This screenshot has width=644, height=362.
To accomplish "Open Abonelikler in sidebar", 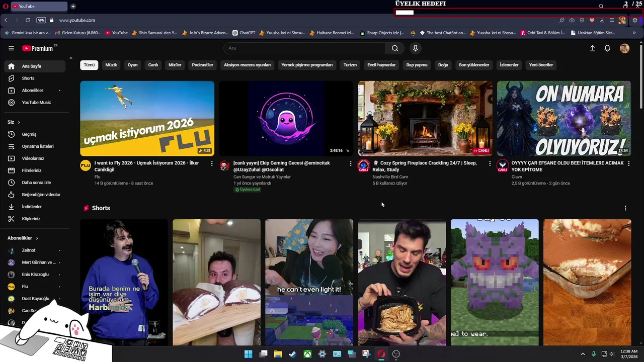I will click(x=35, y=90).
